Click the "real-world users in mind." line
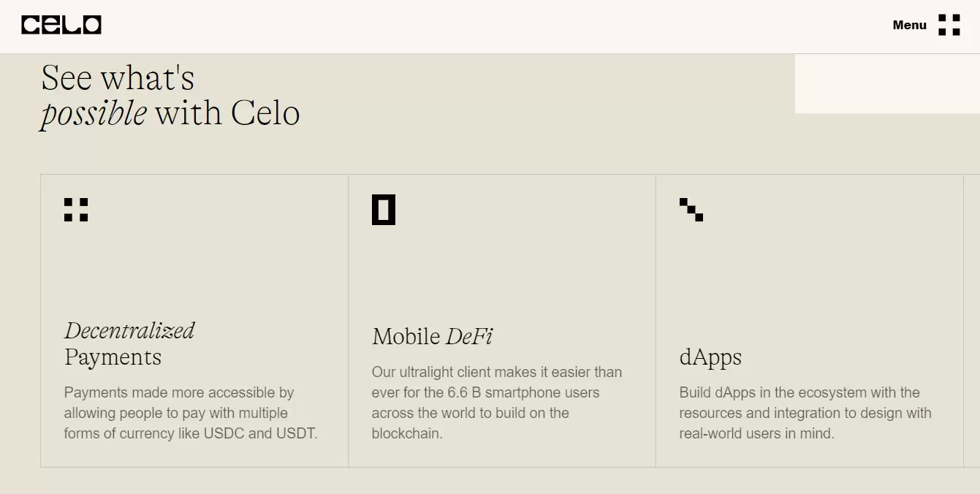980x494 pixels. point(756,433)
